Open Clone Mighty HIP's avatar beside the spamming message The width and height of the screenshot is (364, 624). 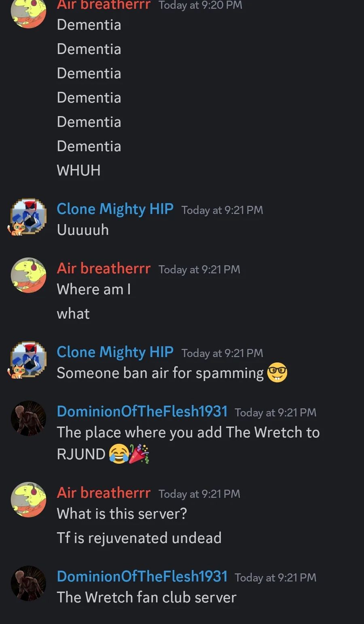[x=28, y=360]
